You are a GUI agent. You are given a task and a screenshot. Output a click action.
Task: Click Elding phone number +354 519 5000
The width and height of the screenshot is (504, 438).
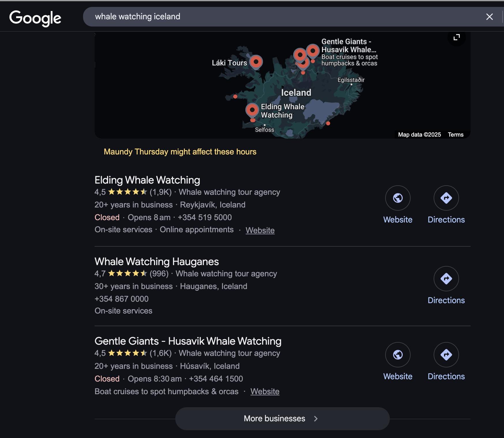(205, 217)
